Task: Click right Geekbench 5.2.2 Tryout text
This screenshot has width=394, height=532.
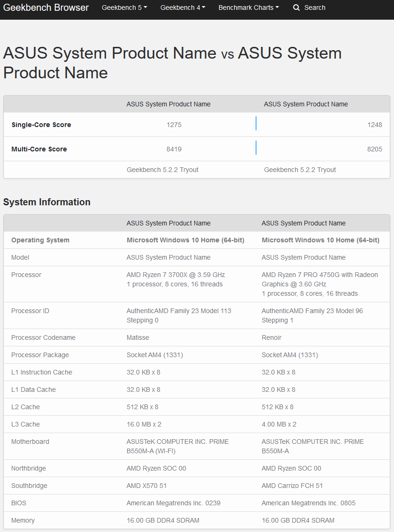Action: (x=300, y=170)
